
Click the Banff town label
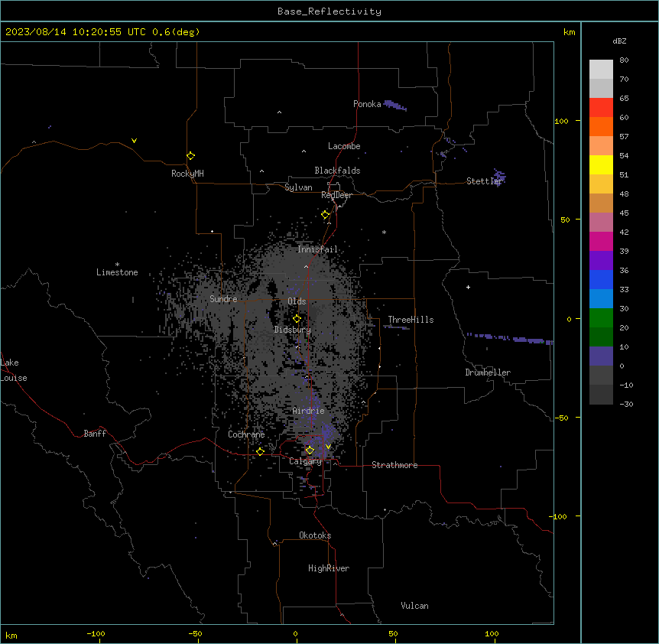(95, 434)
